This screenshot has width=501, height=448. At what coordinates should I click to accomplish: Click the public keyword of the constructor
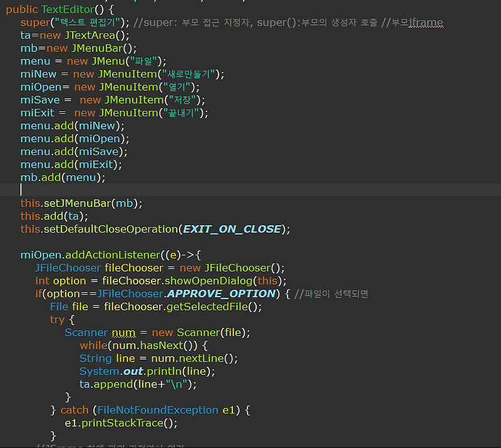point(22,9)
